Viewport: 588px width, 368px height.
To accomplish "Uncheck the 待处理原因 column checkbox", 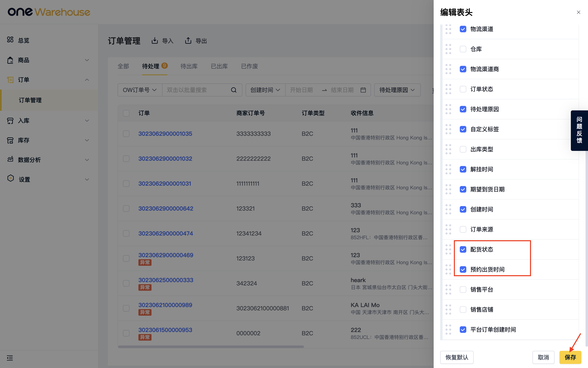I will coord(463,109).
